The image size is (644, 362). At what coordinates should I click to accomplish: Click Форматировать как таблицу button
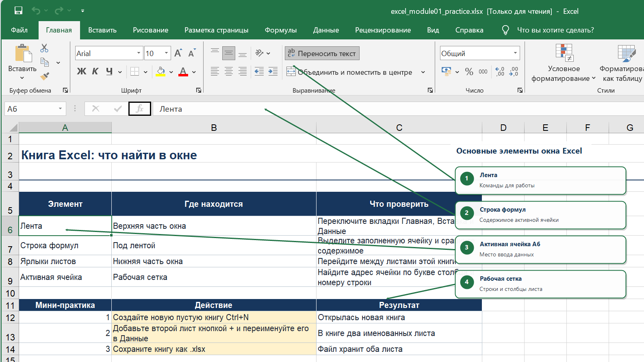click(x=622, y=63)
